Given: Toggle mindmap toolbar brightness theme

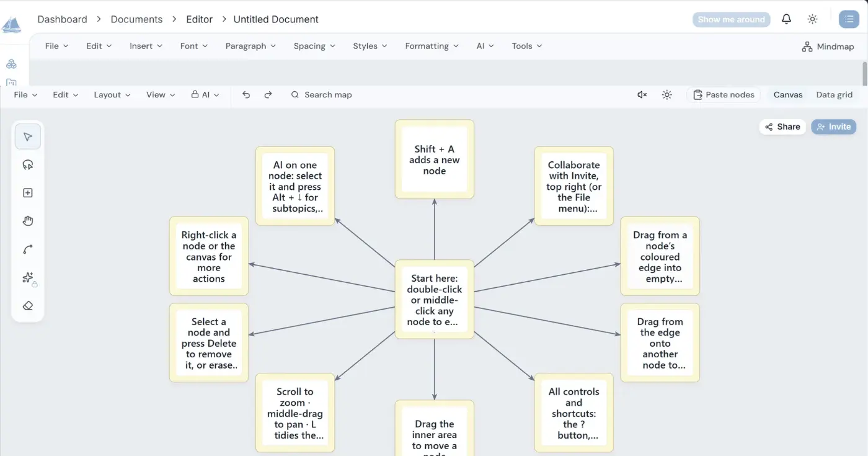Looking at the screenshot, I should (666, 95).
